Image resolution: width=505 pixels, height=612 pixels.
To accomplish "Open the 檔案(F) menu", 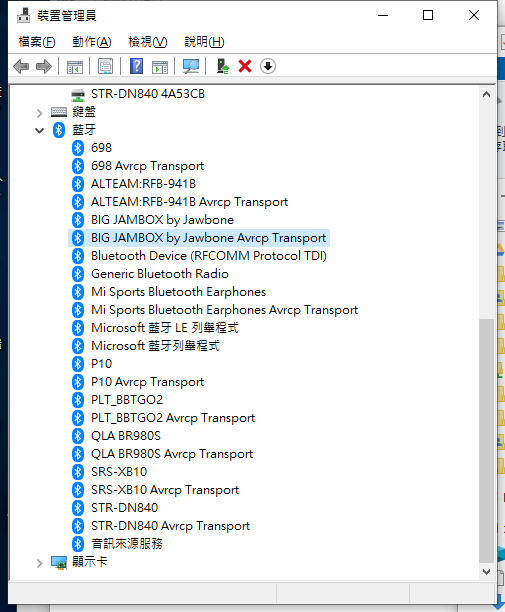I will click(x=37, y=42).
